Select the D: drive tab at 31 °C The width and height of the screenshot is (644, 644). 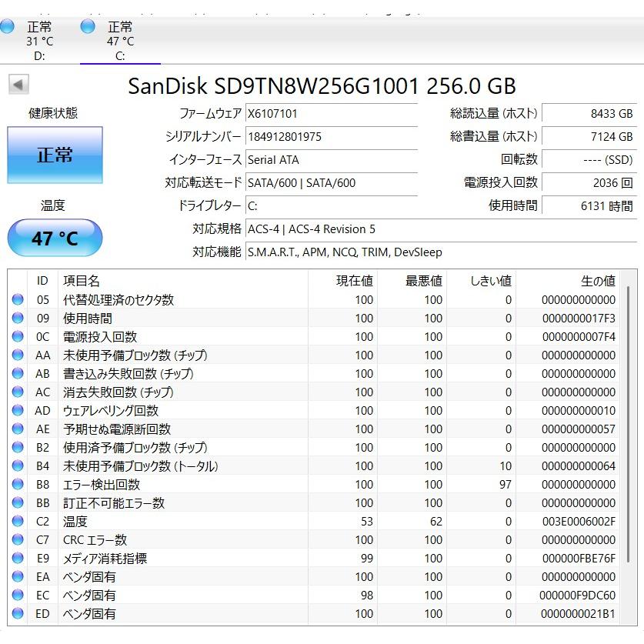[39, 41]
